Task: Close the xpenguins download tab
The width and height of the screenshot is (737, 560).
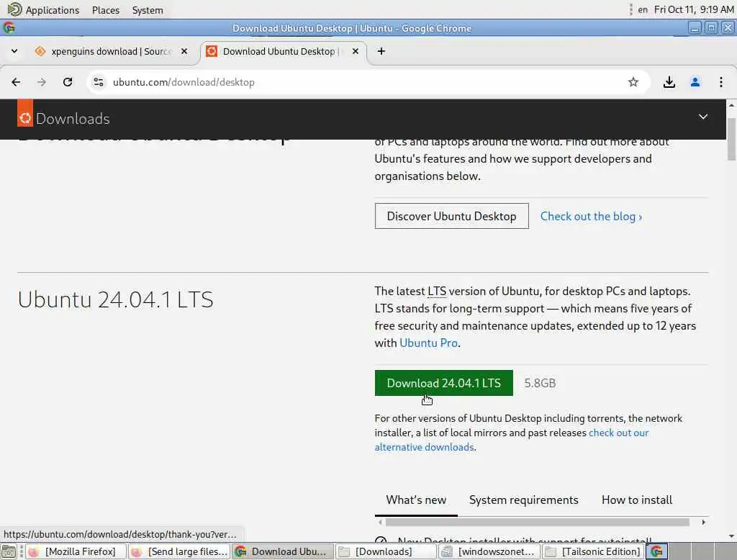Action: [x=184, y=51]
